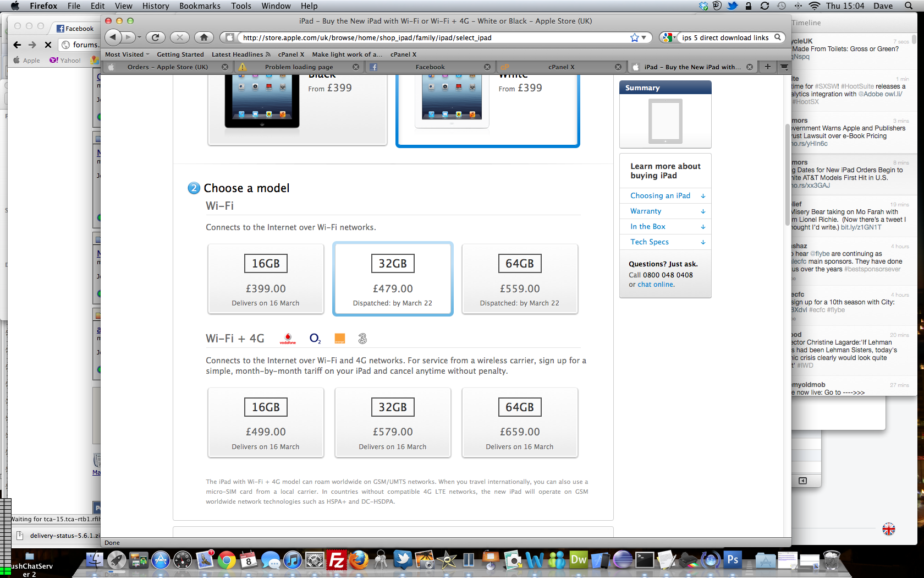Open a new Firefox tab with plus button

coord(767,67)
